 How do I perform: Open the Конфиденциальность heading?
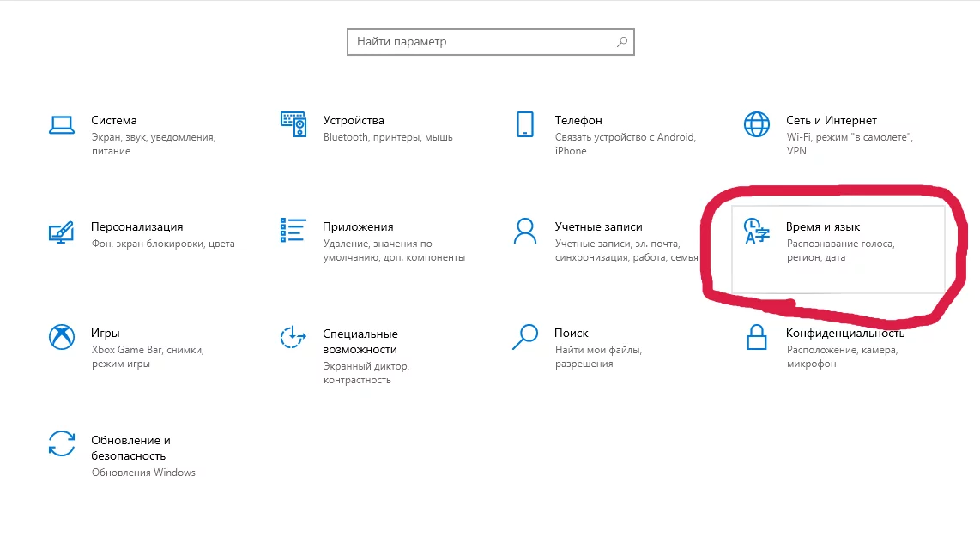click(x=845, y=334)
